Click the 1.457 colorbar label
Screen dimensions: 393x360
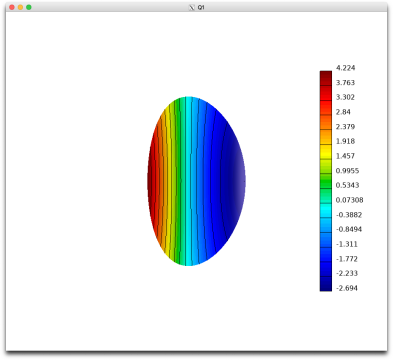click(345, 156)
